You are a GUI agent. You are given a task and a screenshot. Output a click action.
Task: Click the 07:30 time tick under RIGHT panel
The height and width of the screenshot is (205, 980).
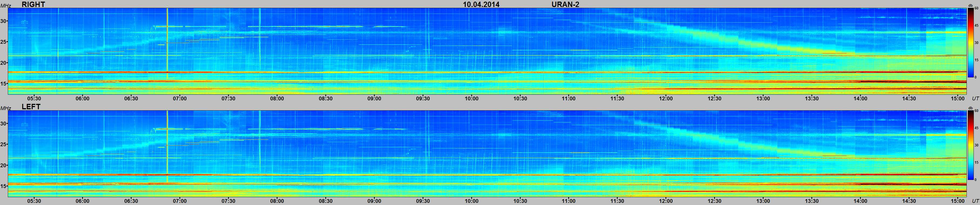pos(229,98)
